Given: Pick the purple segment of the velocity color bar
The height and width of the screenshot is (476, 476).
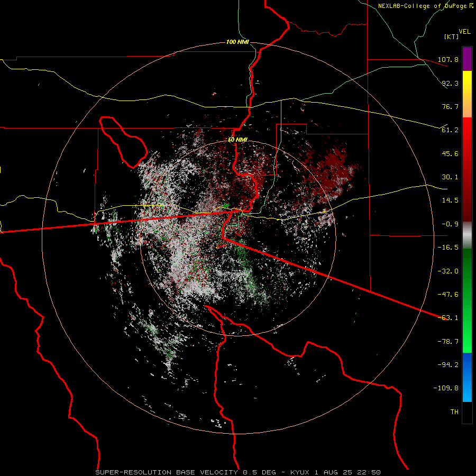Looking at the screenshot, I should click(467, 59).
